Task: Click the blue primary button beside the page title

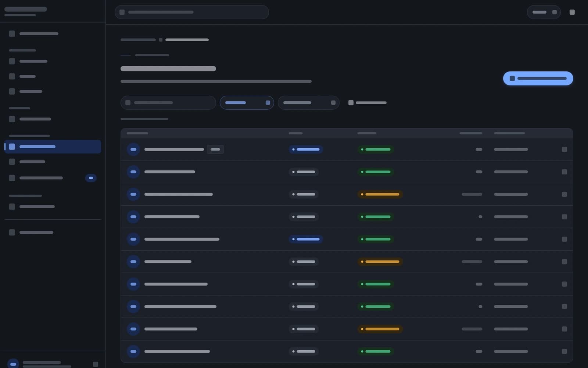Action: 538,78
